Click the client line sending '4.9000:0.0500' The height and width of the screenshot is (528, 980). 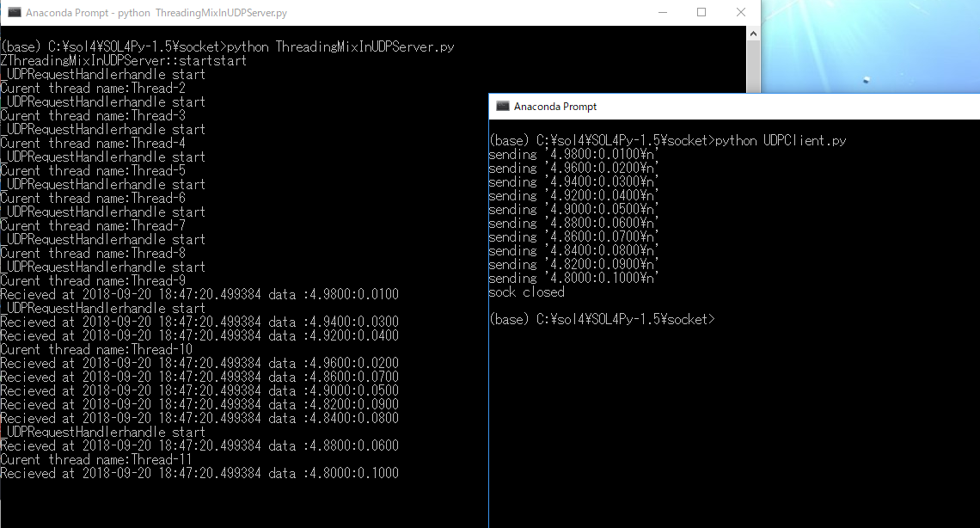pyautogui.click(x=573, y=209)
